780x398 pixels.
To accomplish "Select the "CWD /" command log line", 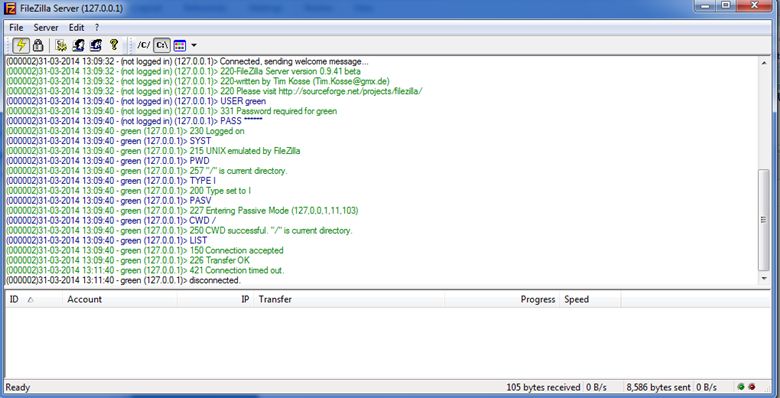I will (111, 220).
